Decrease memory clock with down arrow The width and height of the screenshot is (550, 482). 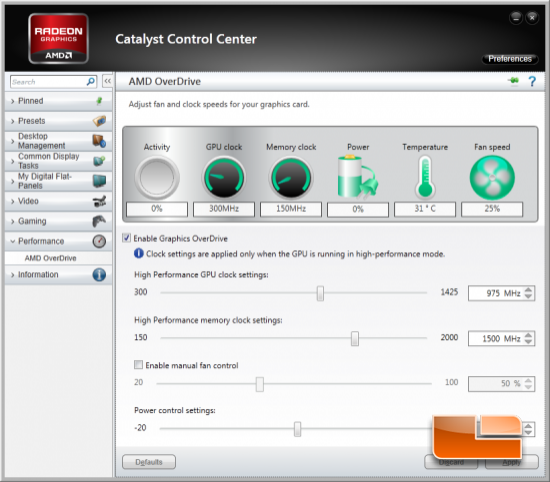[x=528, y=342]
